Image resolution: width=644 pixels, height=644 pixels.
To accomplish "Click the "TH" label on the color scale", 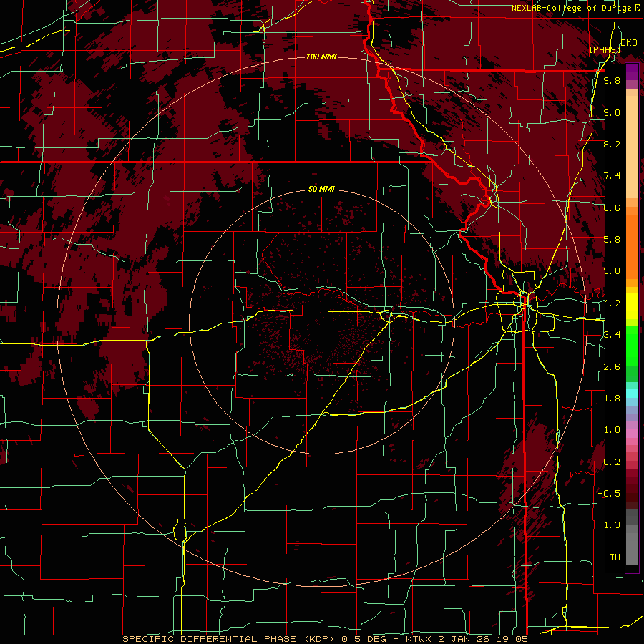I will click(x=615, y=557).
